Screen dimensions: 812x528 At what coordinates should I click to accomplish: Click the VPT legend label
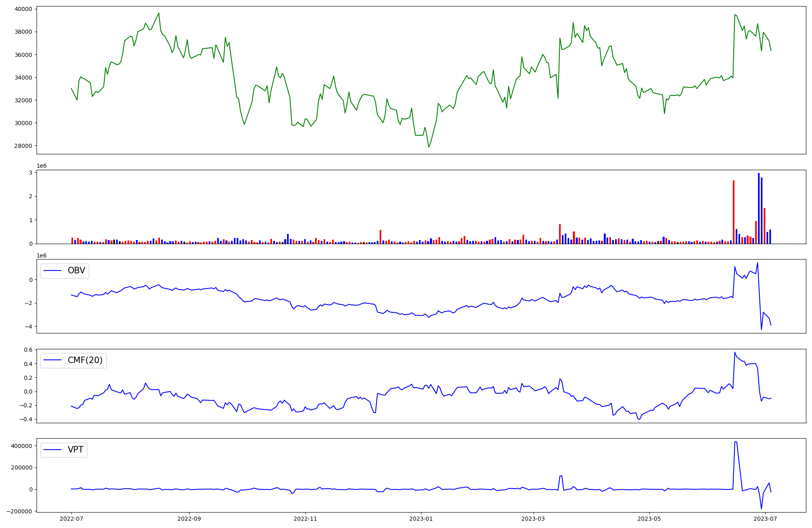click(x=76, y=450)
